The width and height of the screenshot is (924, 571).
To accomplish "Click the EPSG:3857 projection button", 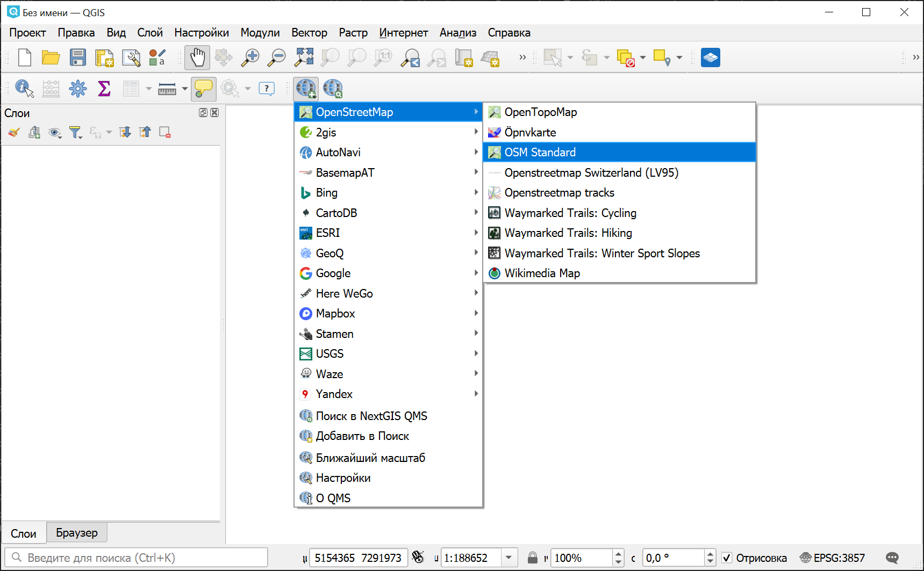I will (833, 558).
